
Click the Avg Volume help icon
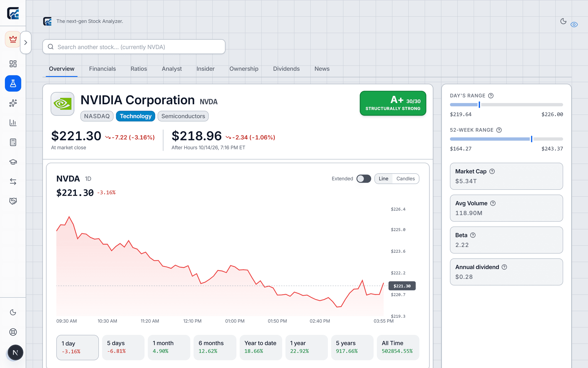(493, 203)
